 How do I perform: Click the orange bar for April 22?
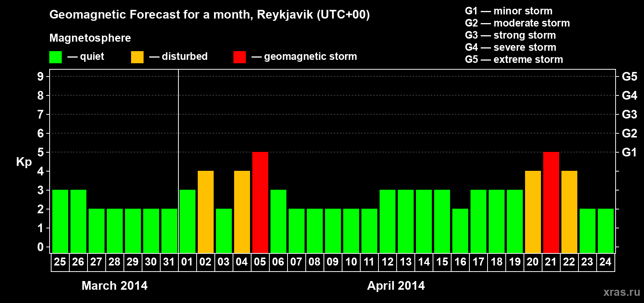click(569, 212)
